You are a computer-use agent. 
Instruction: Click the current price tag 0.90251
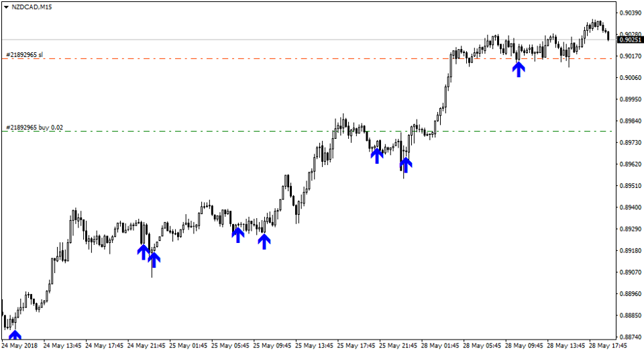[x=631, y=40]
